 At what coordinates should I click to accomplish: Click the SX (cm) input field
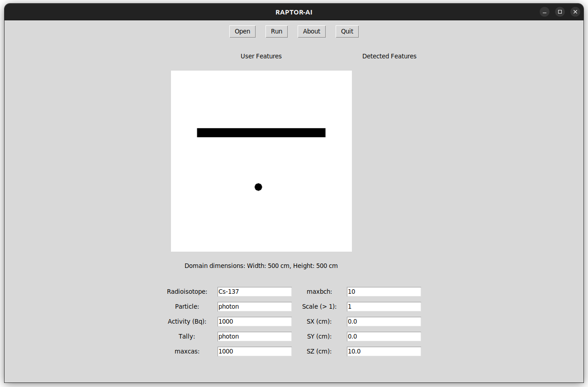[384, 321]
